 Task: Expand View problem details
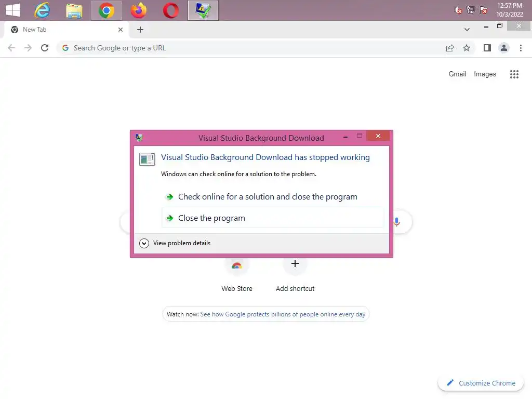coord(175,243)
